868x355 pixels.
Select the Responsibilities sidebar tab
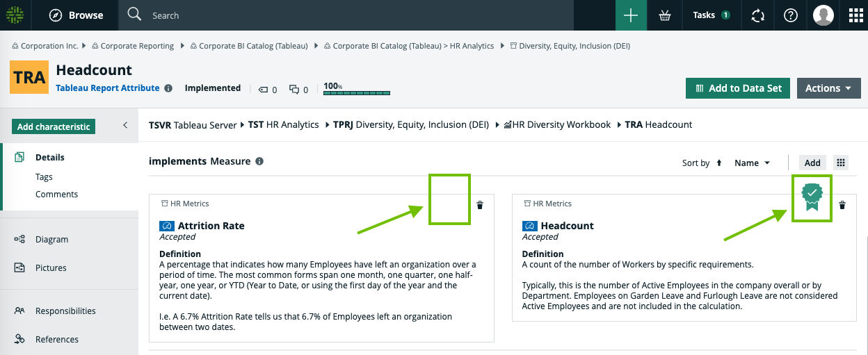click(x=65, y=311)
